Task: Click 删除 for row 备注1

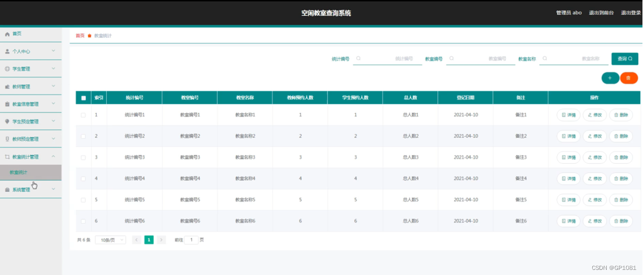Action: pos(620,115)
